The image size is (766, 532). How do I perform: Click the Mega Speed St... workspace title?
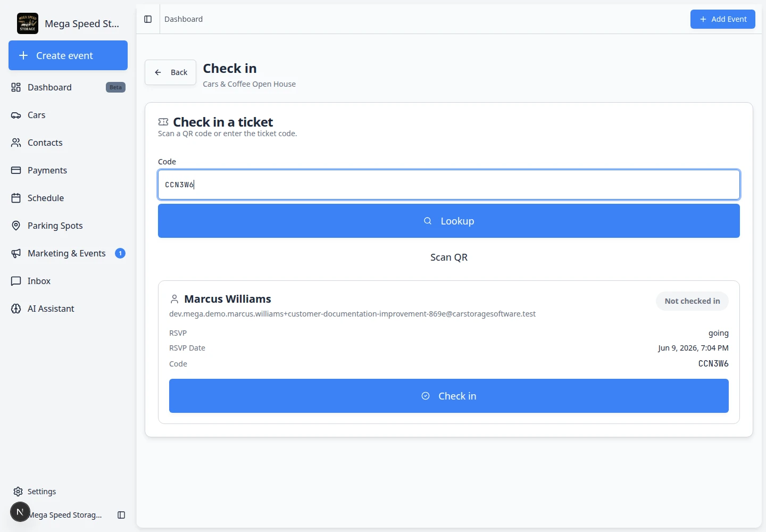(x=82, y=23)
